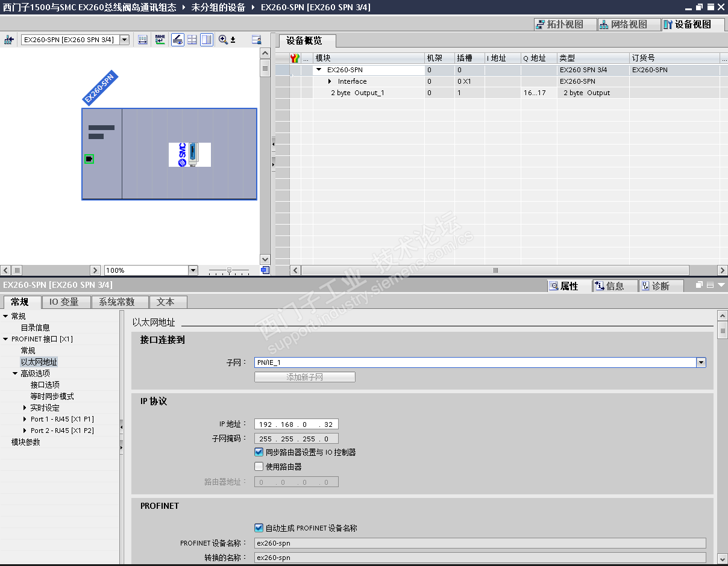The width and height of the screenshot is (728, 566).
Task: Click the SMC module image in device view
Action: tap(190, 155)
